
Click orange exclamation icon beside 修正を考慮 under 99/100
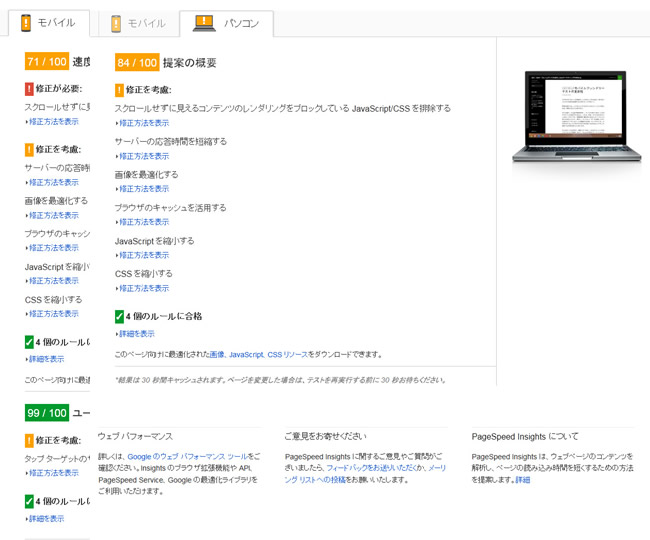[x=29, y=441]
